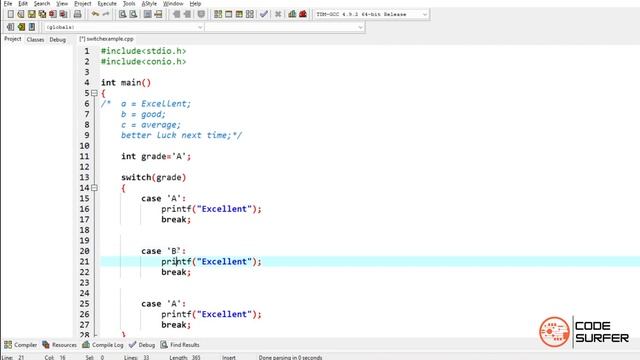Click the Toggle bookmarks icon
640x360 pixels.
click(x=21, y=27)
